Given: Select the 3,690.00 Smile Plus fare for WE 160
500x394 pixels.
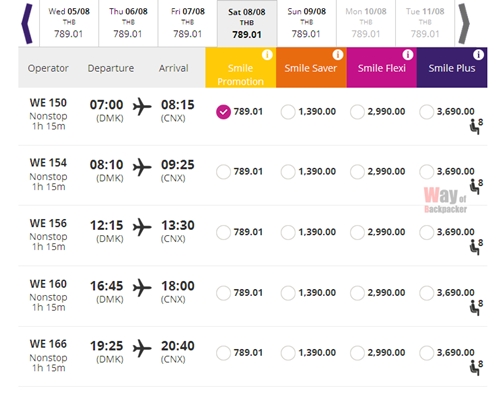Looking at the screenshot, I should 427,293.
